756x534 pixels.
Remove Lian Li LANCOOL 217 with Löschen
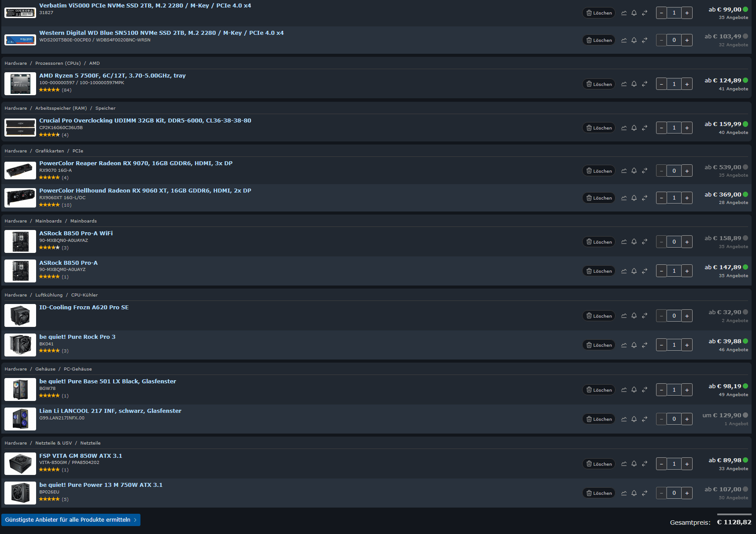[x=599, y=419]
